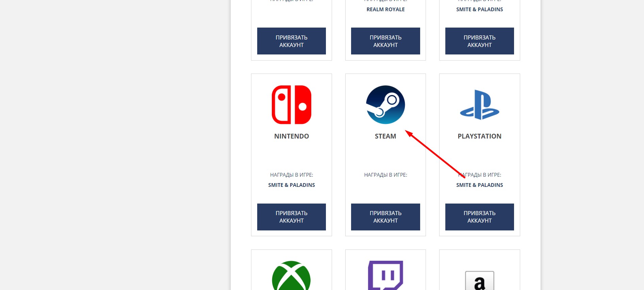Link account in the Nintendo card

pyautogui.click(x=292, y=217)
